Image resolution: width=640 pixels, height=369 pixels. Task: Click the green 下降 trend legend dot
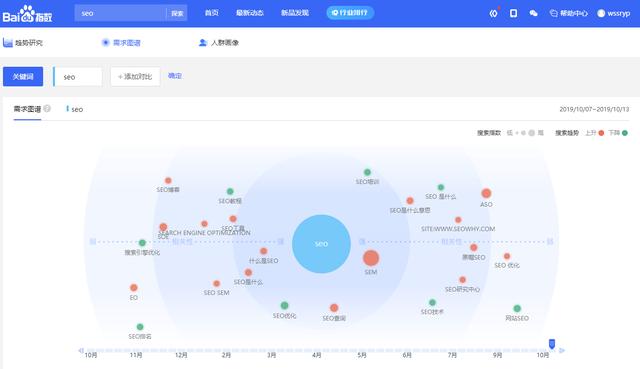(x=624, y=133)
